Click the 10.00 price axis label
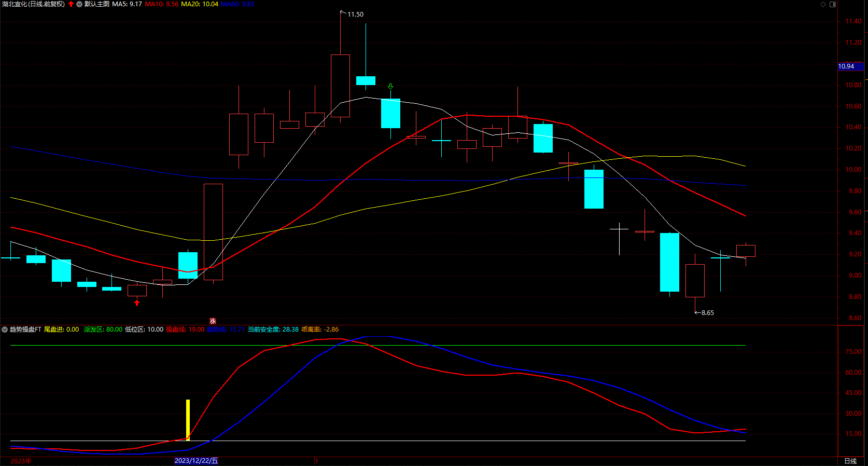The height and width of the screenshot is (466, 868). 853,170
